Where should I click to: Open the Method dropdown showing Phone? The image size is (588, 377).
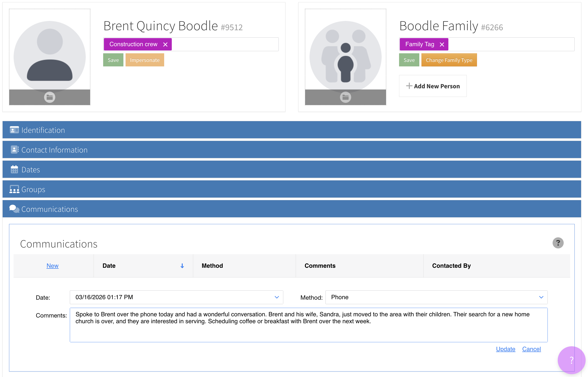[x=541, y=297]
